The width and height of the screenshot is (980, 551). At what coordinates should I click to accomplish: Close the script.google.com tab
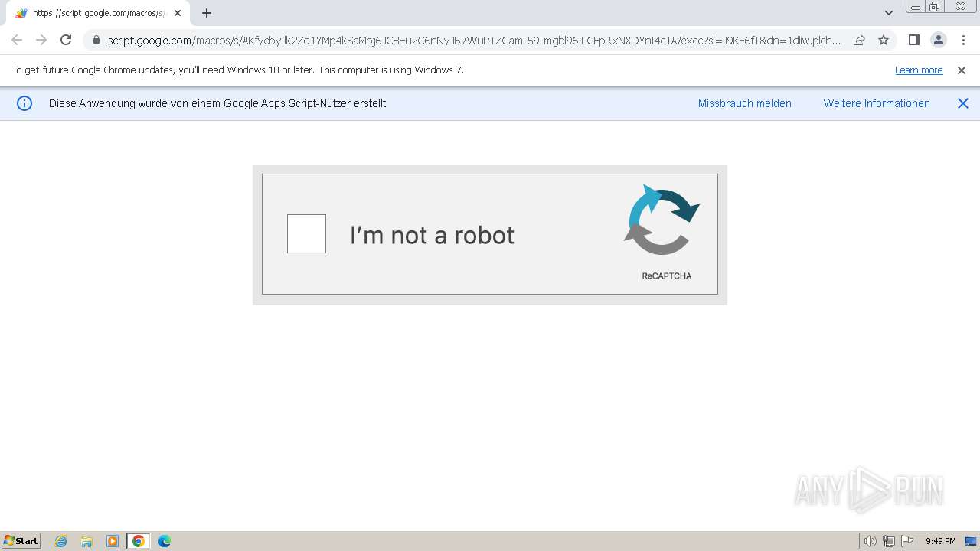click(x=178, y=13)
